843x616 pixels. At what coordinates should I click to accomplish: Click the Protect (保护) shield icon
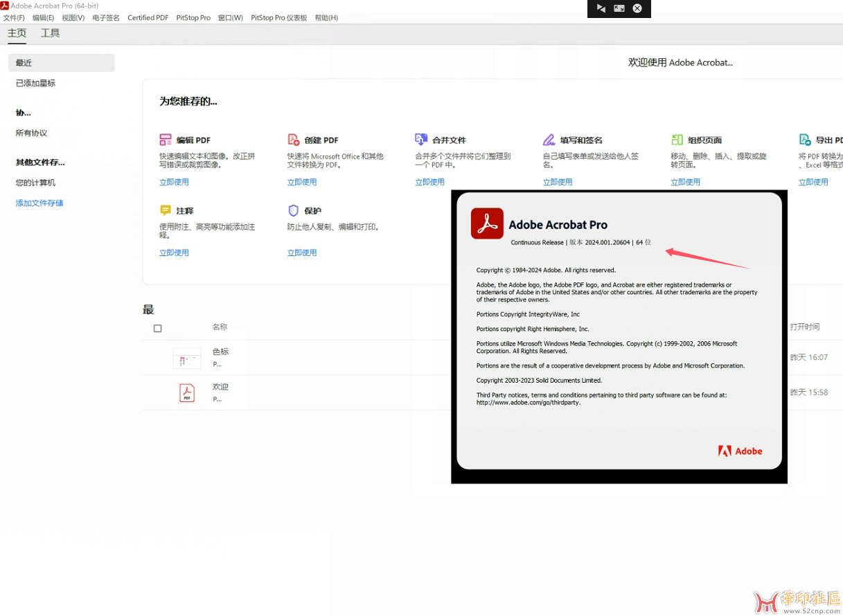[293, 210]
